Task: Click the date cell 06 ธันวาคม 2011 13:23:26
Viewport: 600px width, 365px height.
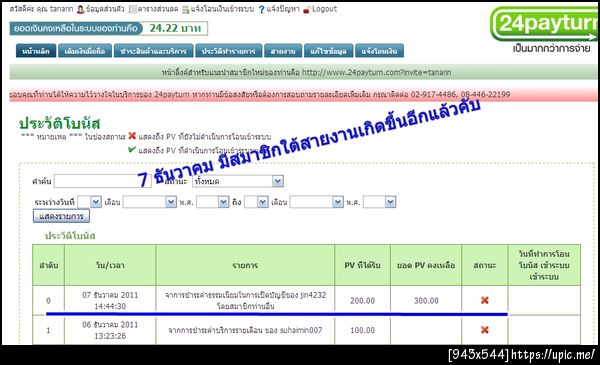Action: (x=110, y=330)
